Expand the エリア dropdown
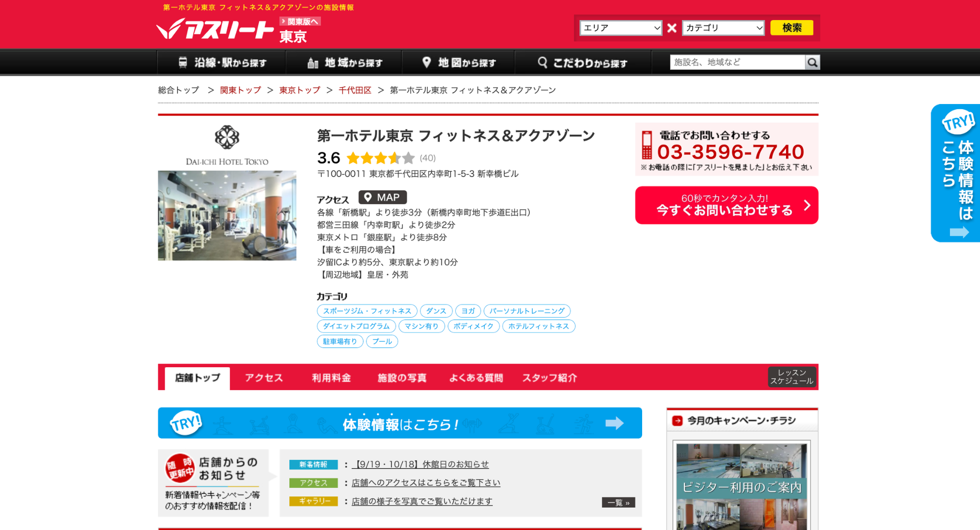980x530 pixels. point(621,28)
